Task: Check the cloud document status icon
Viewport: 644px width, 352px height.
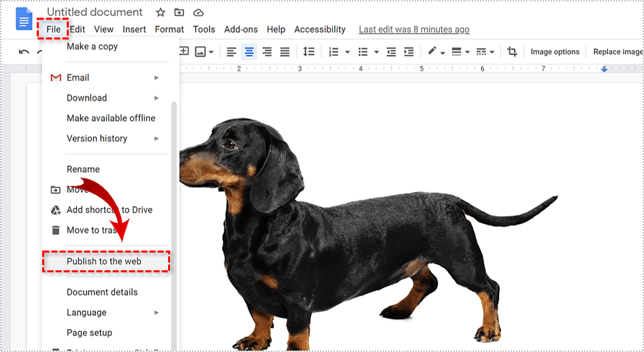Action: point(198,12)
